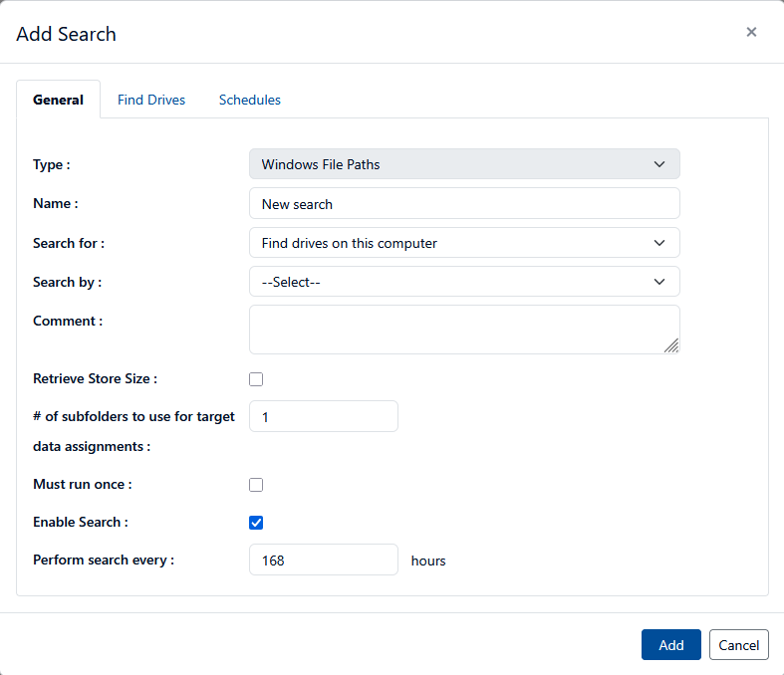This screenshot has height=675, width=784.
Task: Switch to the Find Drives tab
Action: 151,100
